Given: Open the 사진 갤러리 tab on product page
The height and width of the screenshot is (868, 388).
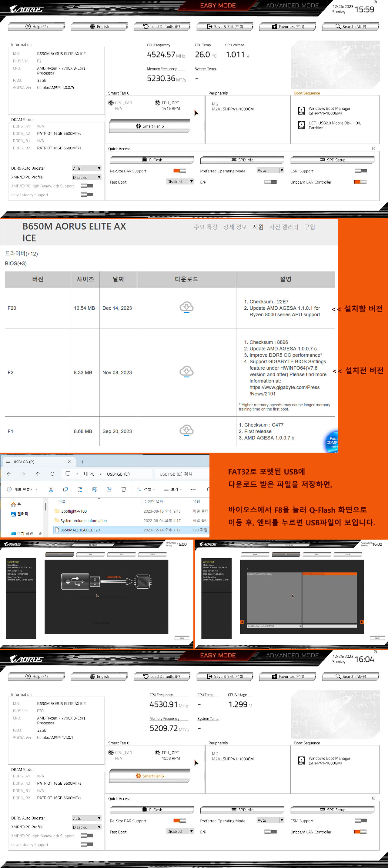Looking at the screenshot, I should (284, 227).
